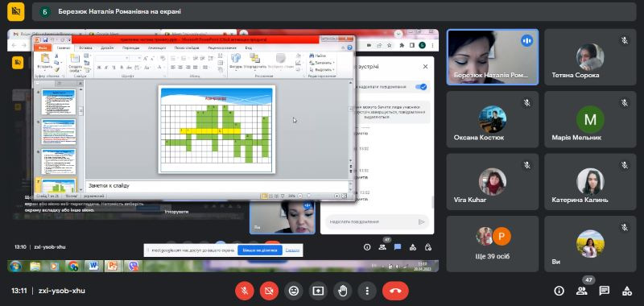This screenshot has width=644, height=306.
Task: Open the 'Создать слайд' dropdown in PowerPoint ribbon
Action: [75, 68]
